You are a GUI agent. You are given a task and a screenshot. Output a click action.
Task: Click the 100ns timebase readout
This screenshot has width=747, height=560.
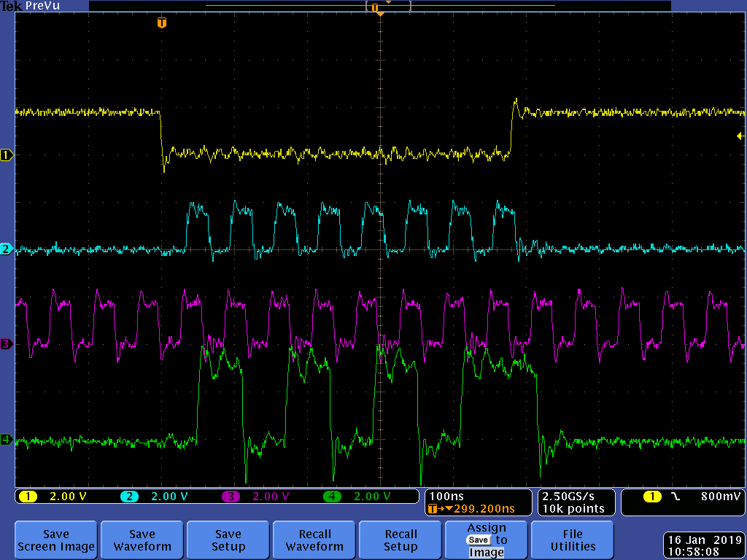(x=446, y=496)
